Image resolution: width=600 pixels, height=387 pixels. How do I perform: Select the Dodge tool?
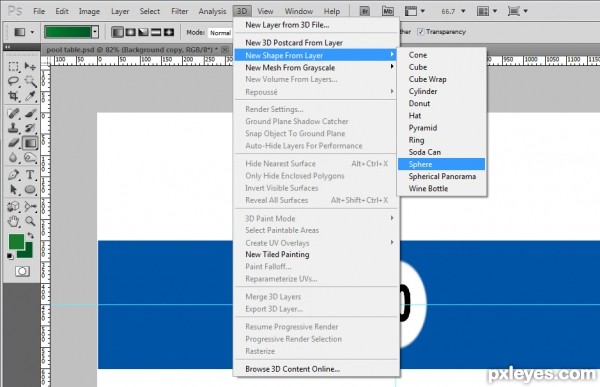pos(30,158)
